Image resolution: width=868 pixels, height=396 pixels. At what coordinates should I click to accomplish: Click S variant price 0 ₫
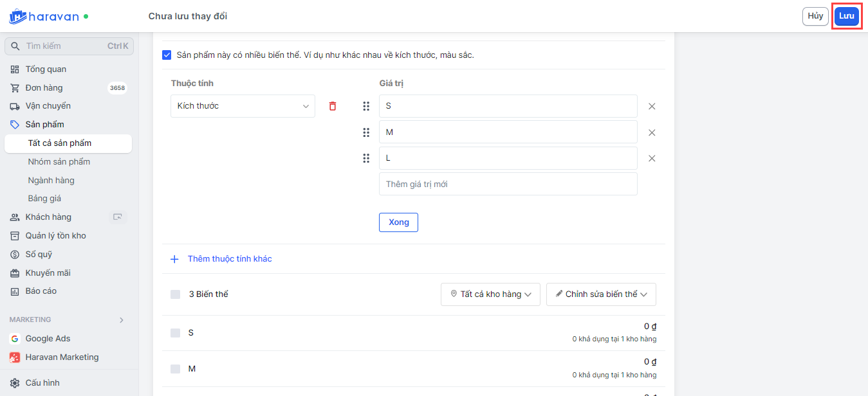(650, 327)
